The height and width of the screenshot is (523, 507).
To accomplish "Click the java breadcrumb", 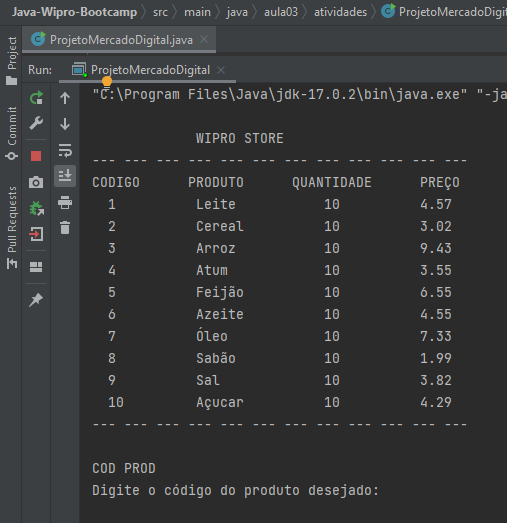I will [x=237, y=12].
